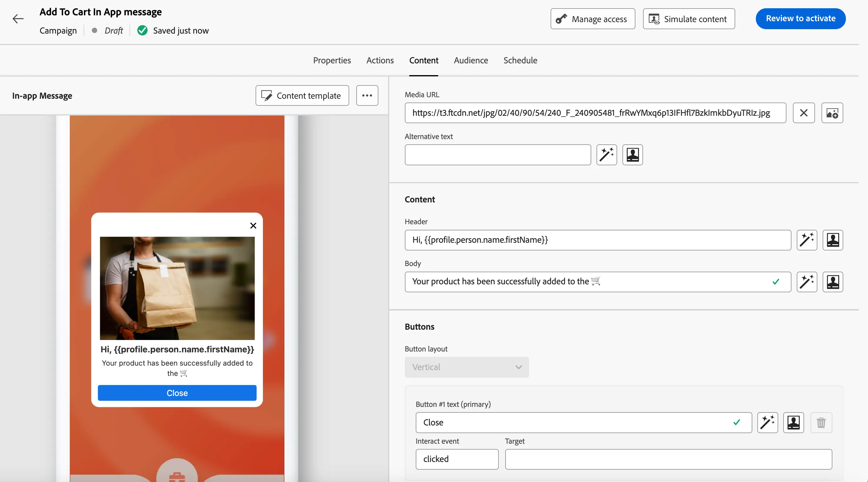
Task: Go back using the left arrow icon
Action: (18, 19)
